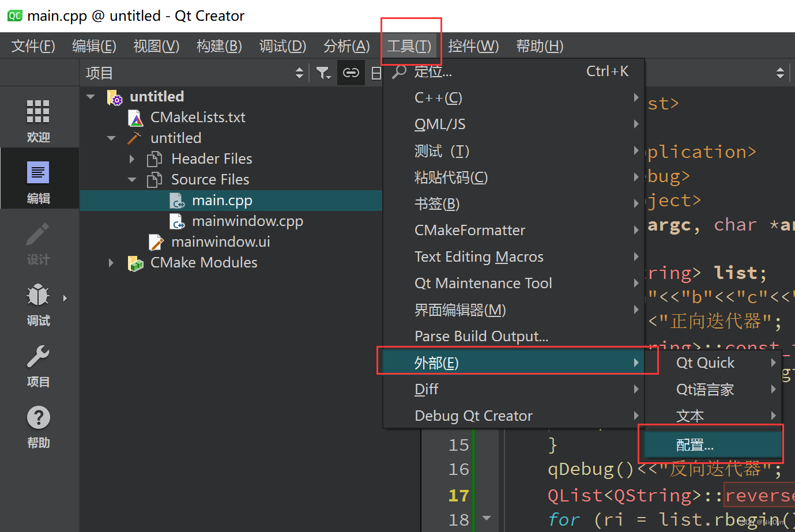
Task: Open the Welcome (欢迎) mode
Action: coord(38,119)
